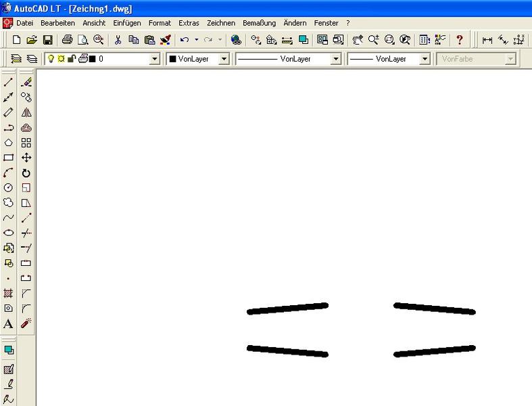Select the Polyline tool

pos(8,128)
